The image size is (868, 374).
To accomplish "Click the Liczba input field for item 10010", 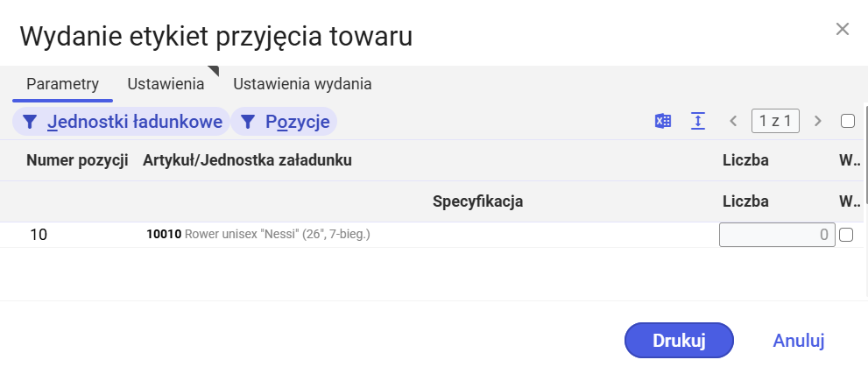I will pos(777,235).
